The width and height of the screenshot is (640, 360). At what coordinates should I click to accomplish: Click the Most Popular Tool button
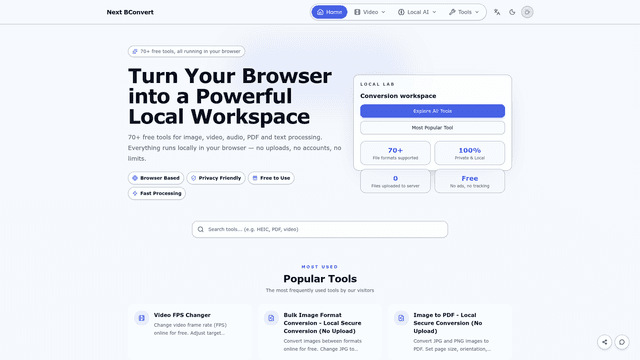coord(432,128)
